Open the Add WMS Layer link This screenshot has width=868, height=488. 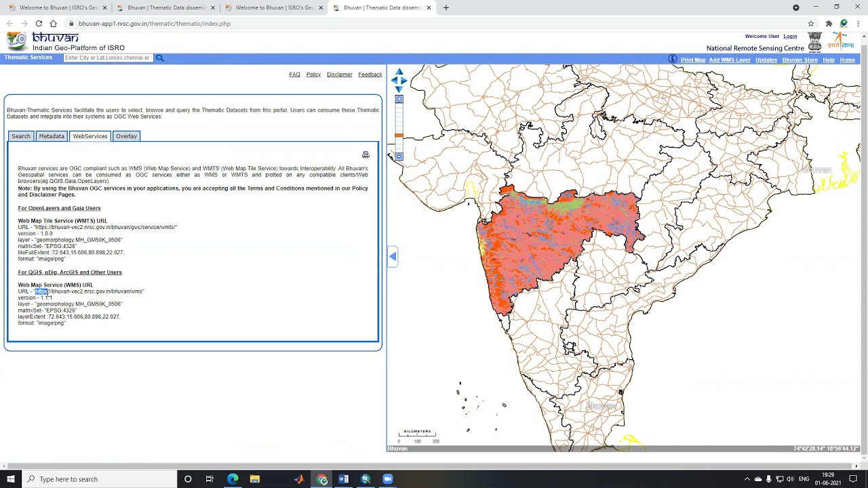pos(730,60)
